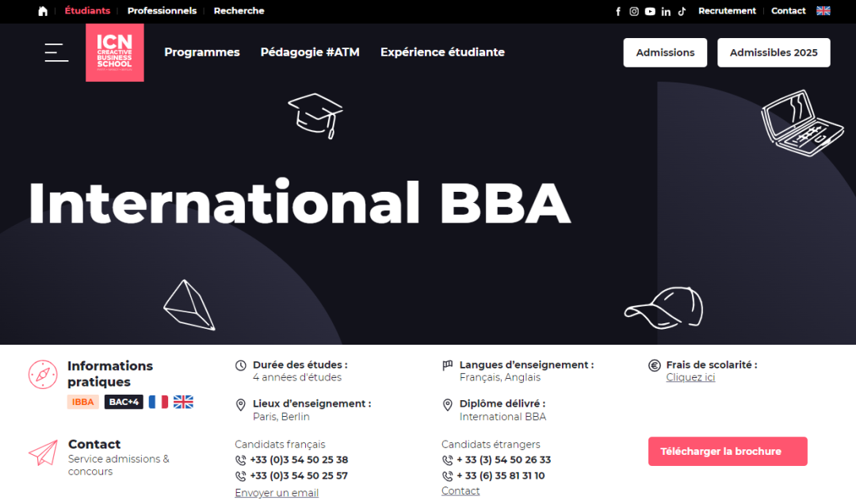Click Service admissions & concours text
Viewport: 856px width, 504px height.
(x=119, y=465)
